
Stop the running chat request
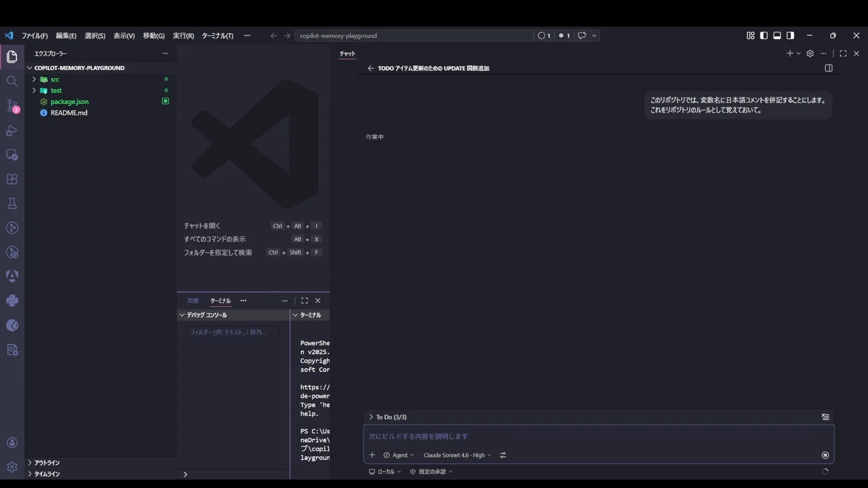825,455
